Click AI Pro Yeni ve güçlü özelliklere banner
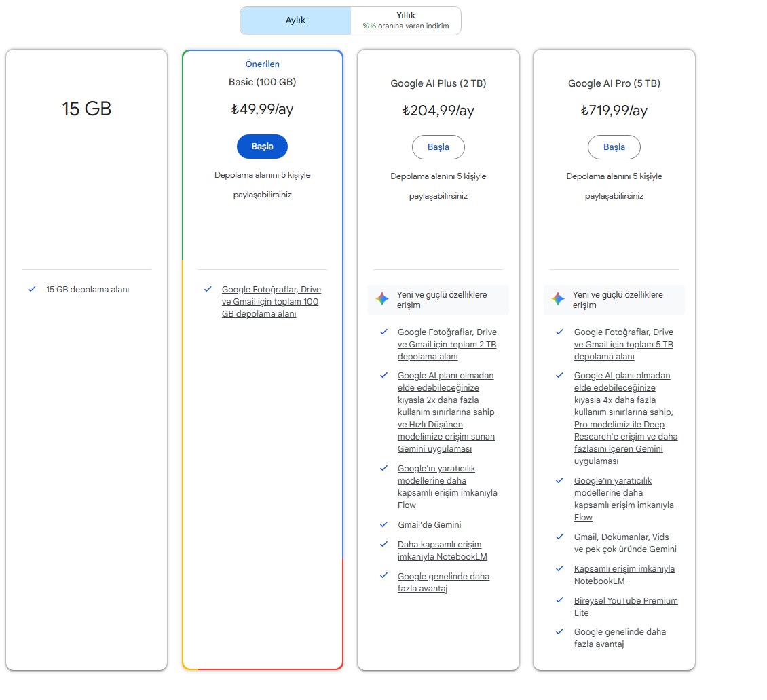767x700 pixels. coord(614,300)
